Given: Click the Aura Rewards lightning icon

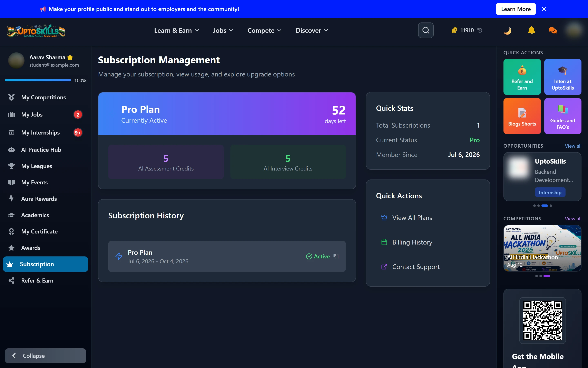Looking at the screenshot, I should coord(11,199).
